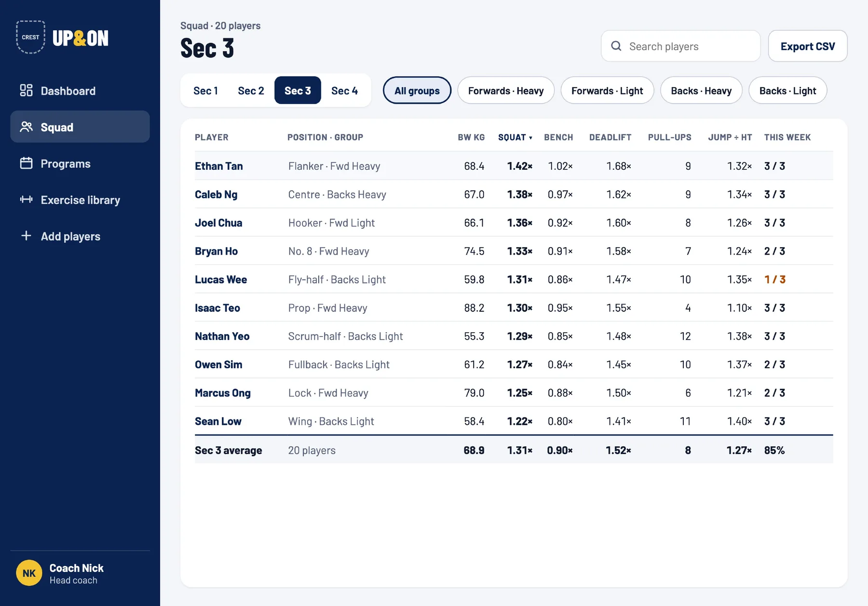Open Ethan Tan's player profile
The width and height of the screenshot is (868, 606).
coord(218,166)
